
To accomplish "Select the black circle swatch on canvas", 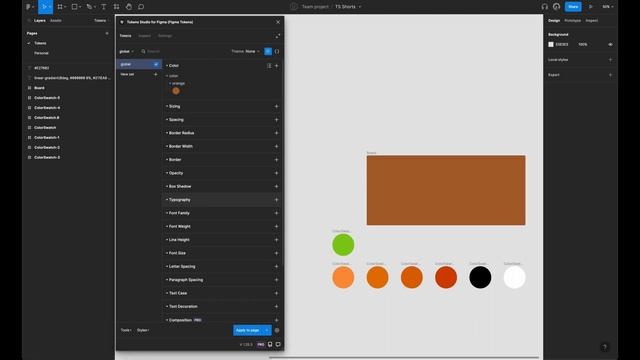I will (x=480, y=278).
